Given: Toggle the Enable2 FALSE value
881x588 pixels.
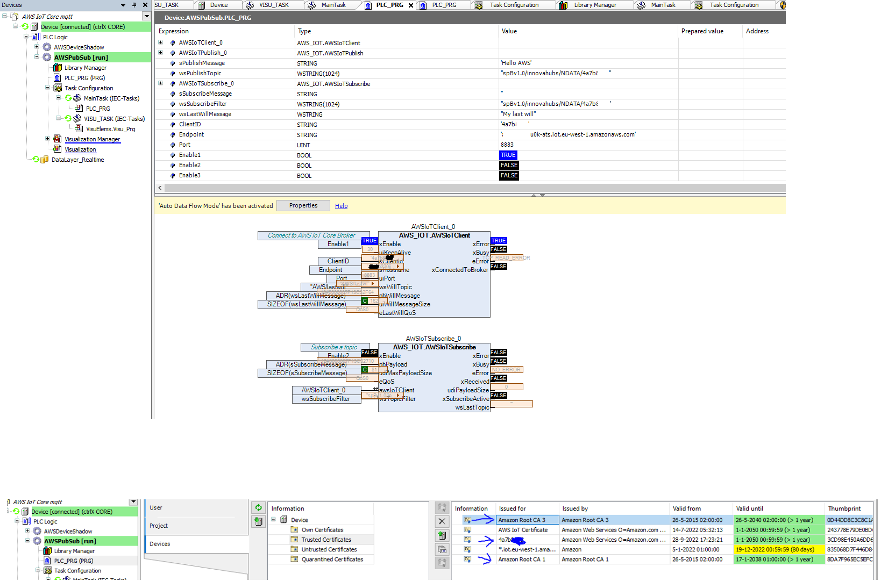Looking at the screenshot, I should [x=509, y=166].
